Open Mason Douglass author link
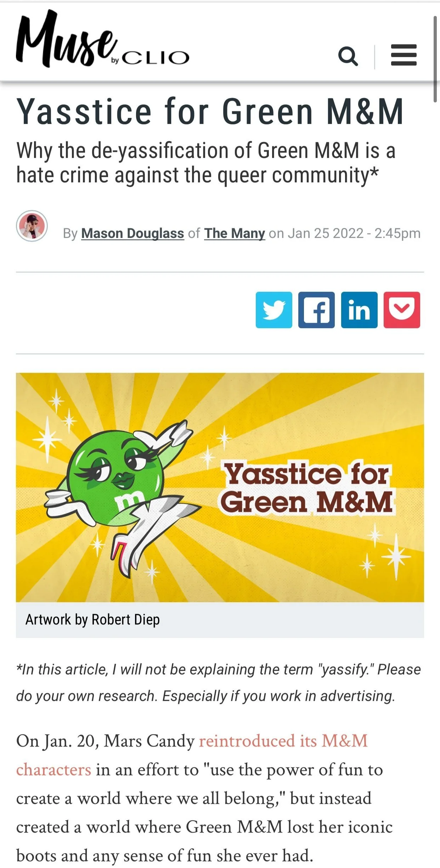This screenshot has height=868, width=440. tap(132, 233)
